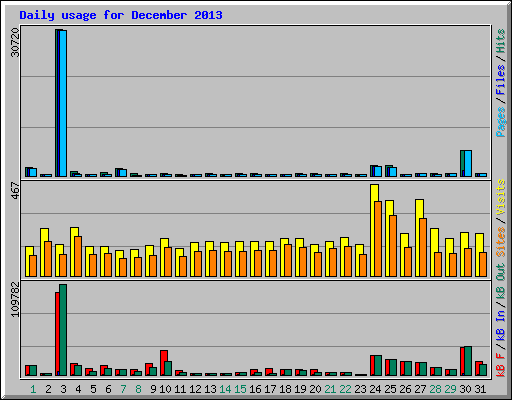Click the "Sites" legend label
Screen dimensions: 512x400
point(500,242)
